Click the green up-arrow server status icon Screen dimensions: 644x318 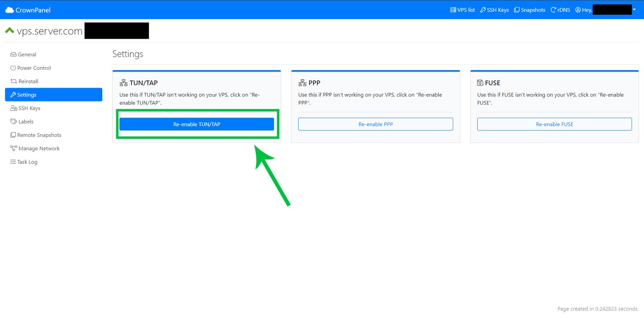(10, 30)
